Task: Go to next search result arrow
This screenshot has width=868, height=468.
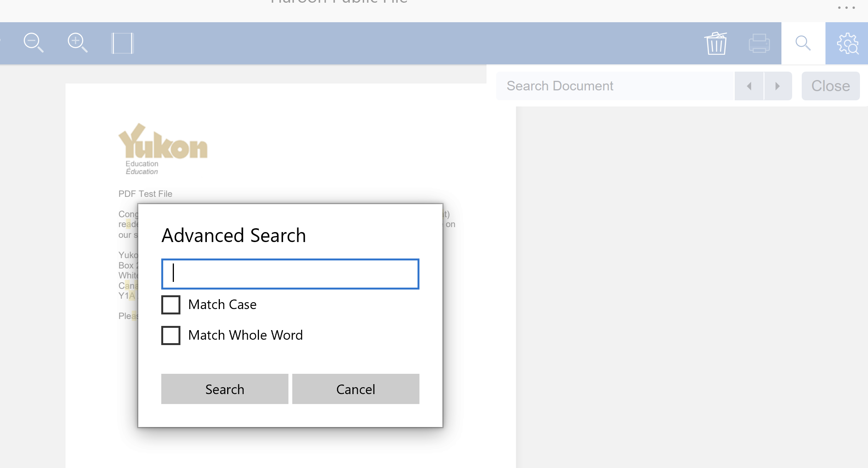Action: click(x=778, y=86)
